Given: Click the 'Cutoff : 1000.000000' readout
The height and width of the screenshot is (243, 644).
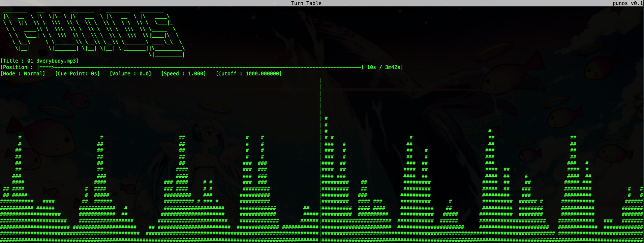Looking at the screenshot, I should point(249,74).
